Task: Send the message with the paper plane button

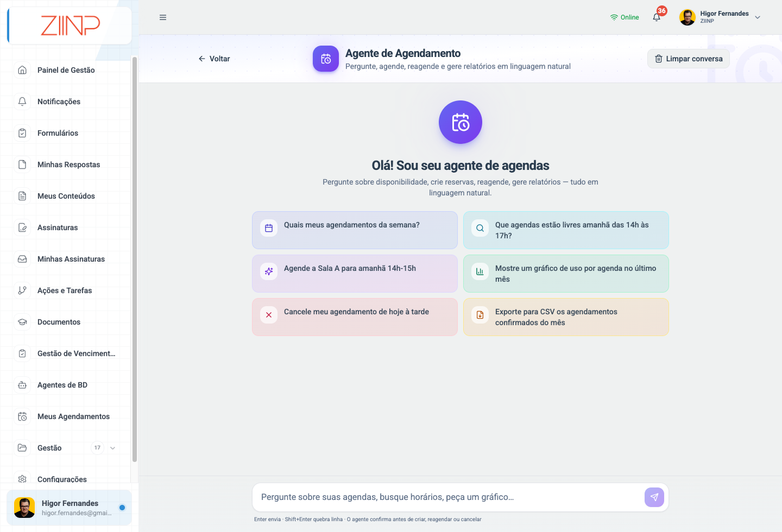Action: (x=654, y=497)
